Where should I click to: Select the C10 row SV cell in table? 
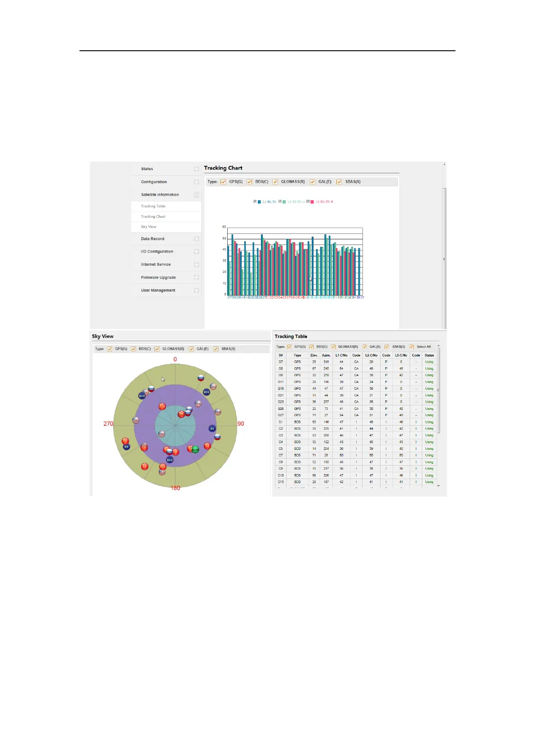(x=281, y=475)
